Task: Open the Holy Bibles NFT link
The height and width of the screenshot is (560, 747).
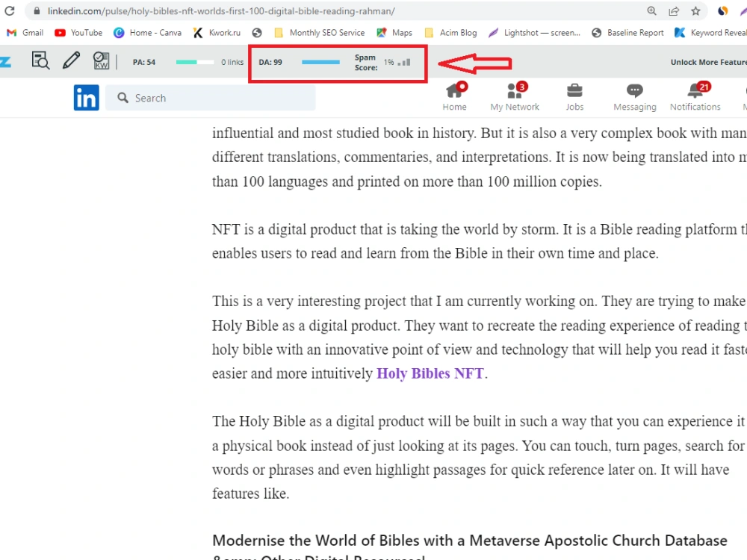Action: (430, 373)
